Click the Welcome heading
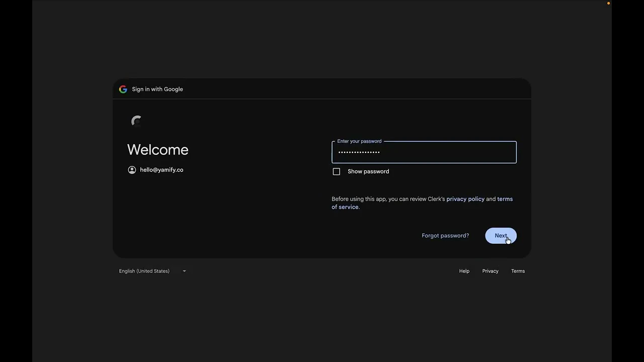The width and height of the screenshot is (644, 362). pyautogui.click(x=157, y=150)
